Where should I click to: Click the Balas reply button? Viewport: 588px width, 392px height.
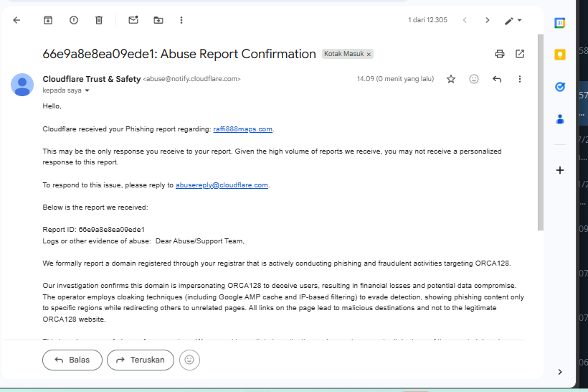[x=72, y=360]
